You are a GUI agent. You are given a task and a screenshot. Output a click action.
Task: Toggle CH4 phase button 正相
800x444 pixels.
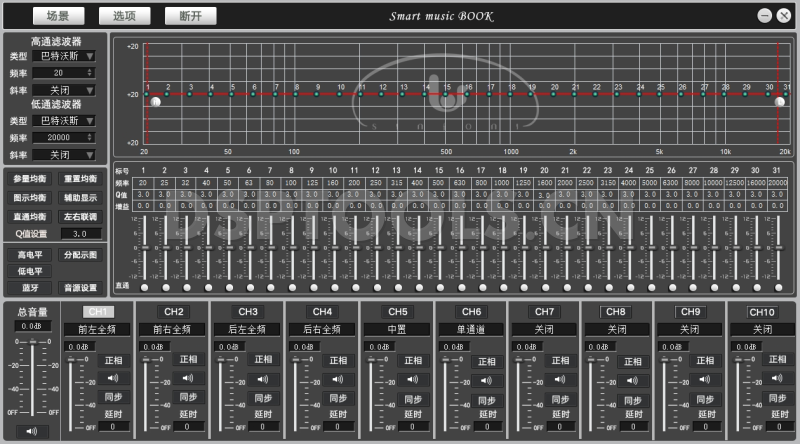coord(335,360)
